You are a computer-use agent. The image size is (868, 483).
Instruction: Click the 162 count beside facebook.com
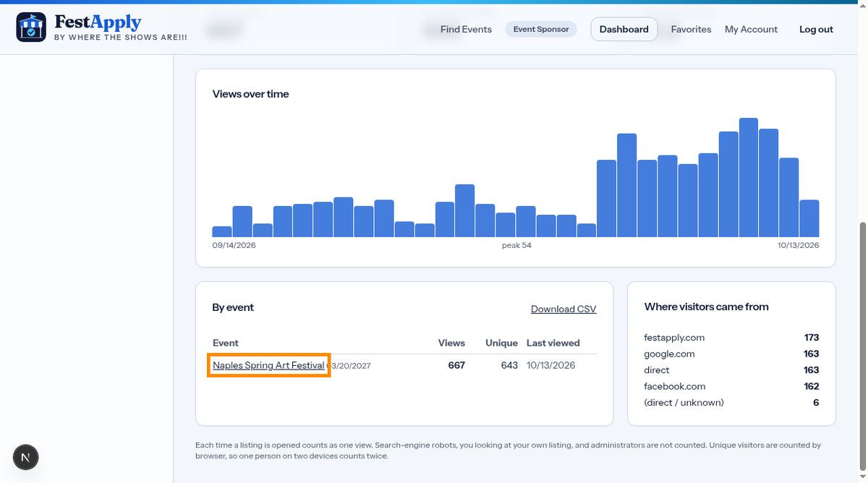click(812, 386)
